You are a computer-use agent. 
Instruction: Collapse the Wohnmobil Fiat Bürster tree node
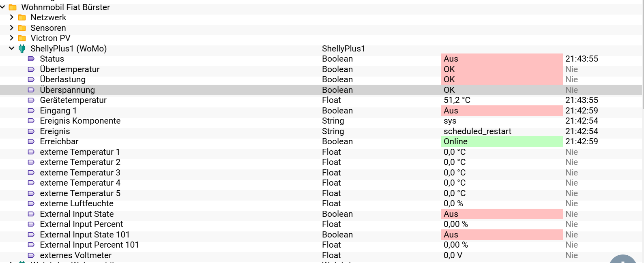tap(3, 7)
